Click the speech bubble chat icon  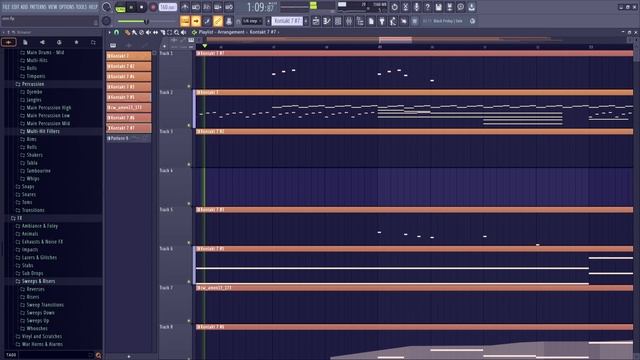pyautogui.click(x=460, y=7)
